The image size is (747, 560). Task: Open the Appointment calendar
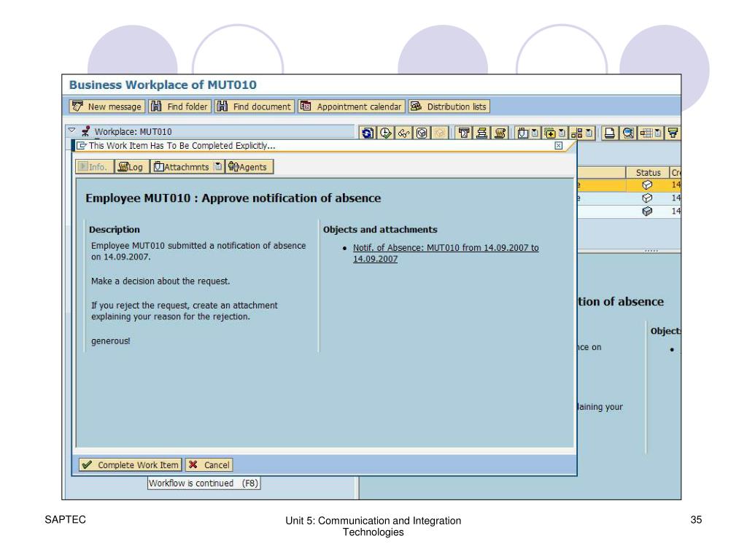(352, 106)
